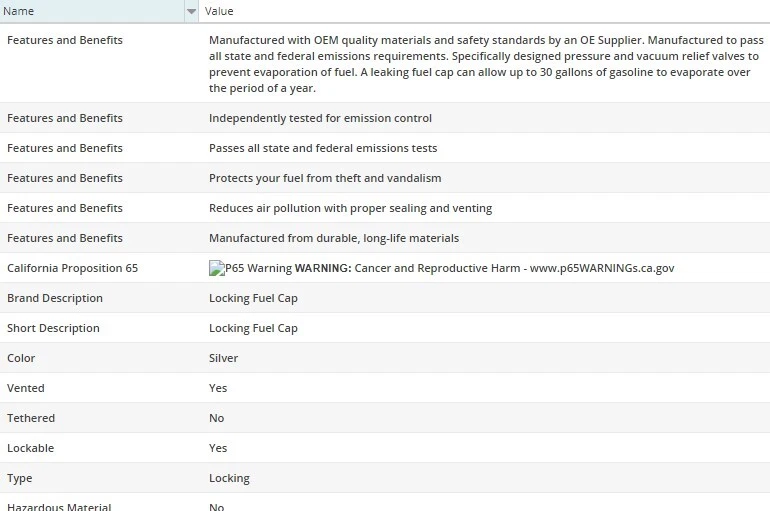770x511 pixels.
Task: Click the broken P65 Warning image icon
Action: [216, 268]
